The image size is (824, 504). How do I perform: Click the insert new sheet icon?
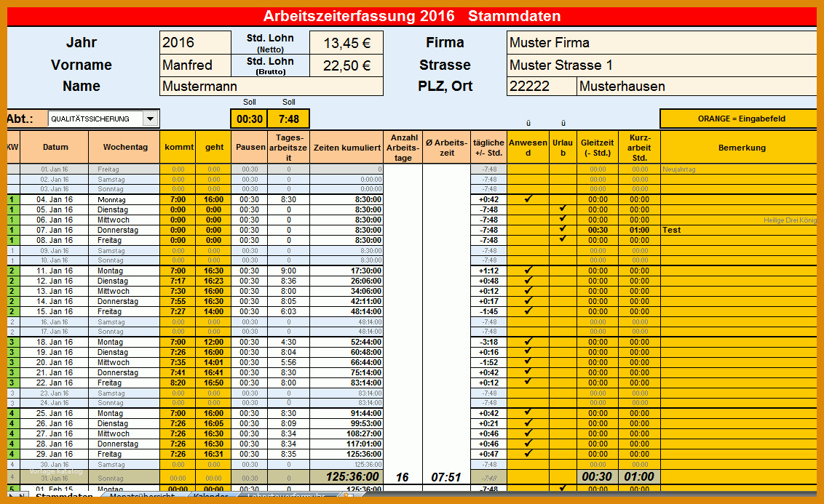[x=348, y=497]
